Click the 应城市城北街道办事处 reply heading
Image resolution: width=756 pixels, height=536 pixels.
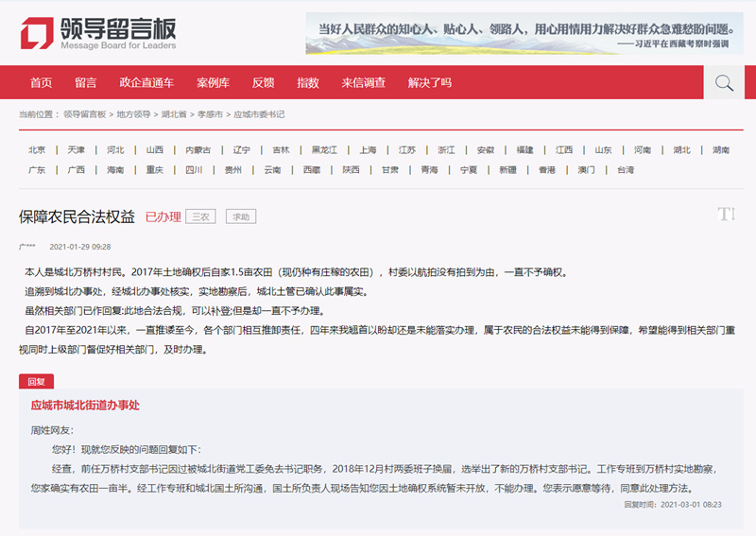tap(85, 405)
